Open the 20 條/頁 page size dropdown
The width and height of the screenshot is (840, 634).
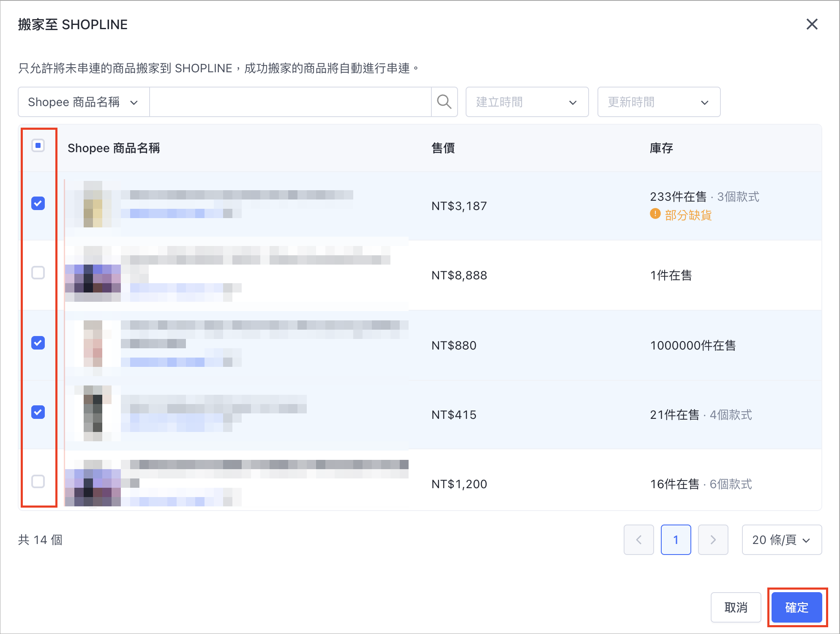pos(782,540)
